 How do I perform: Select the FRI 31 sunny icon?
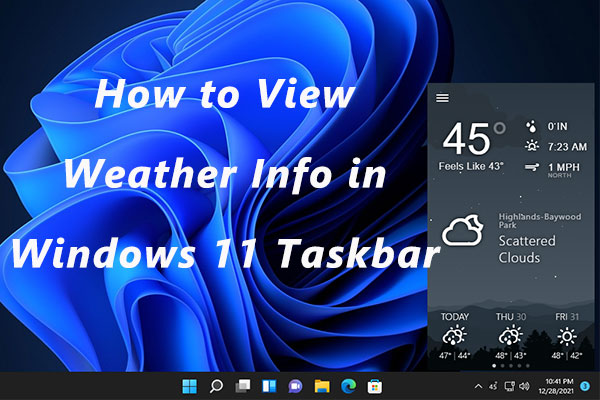point(567,336)
